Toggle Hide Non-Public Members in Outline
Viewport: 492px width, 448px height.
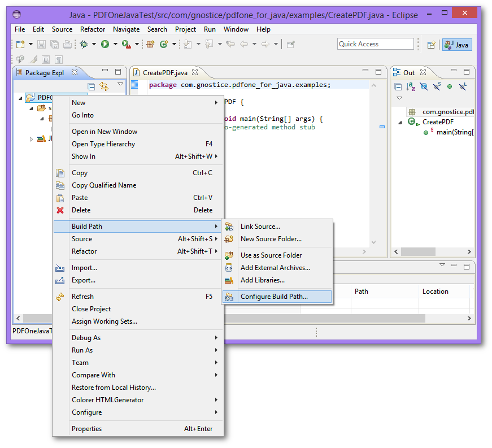click(x=450, y=86)
